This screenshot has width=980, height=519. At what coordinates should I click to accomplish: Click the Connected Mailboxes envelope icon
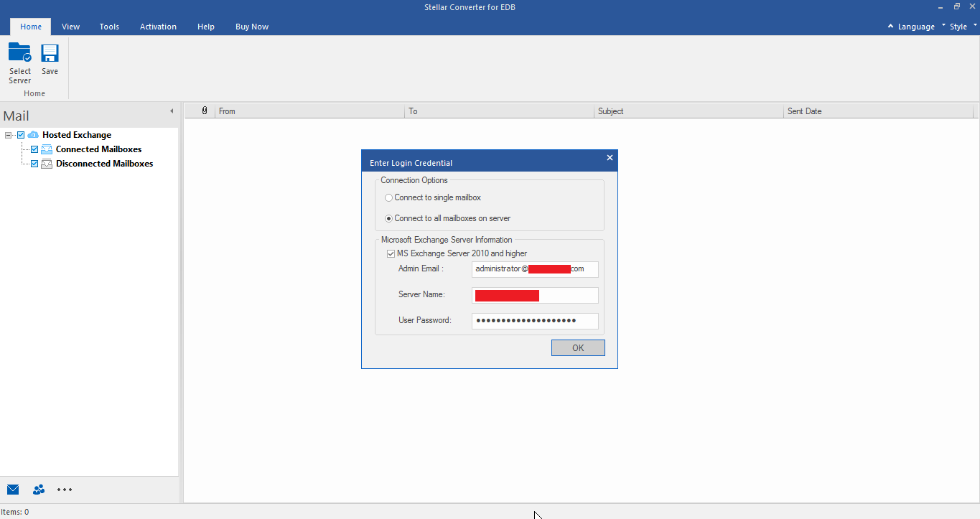point(47,149)
